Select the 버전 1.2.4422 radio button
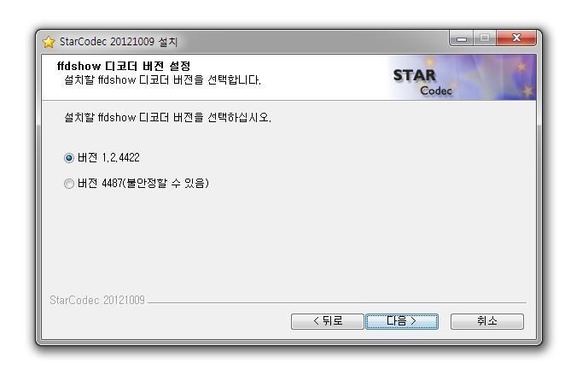Image resolution: width=588 pixels, height=387 pixels. (68, 158)
